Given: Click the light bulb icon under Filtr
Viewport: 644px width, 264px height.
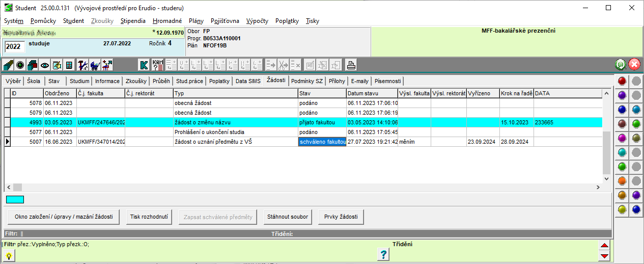Looking at the screenshot, I should [x=9, y=256].
